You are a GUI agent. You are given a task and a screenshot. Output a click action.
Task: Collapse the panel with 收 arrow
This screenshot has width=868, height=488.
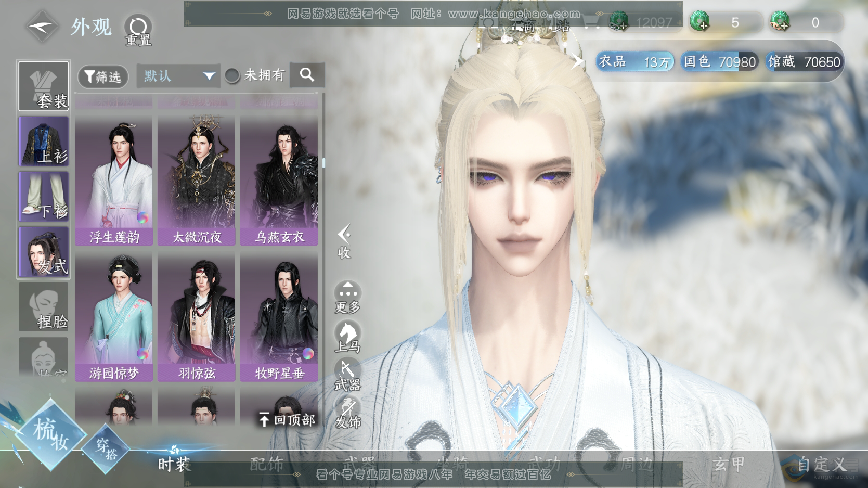pyautogui.click(x=344, y=242)
